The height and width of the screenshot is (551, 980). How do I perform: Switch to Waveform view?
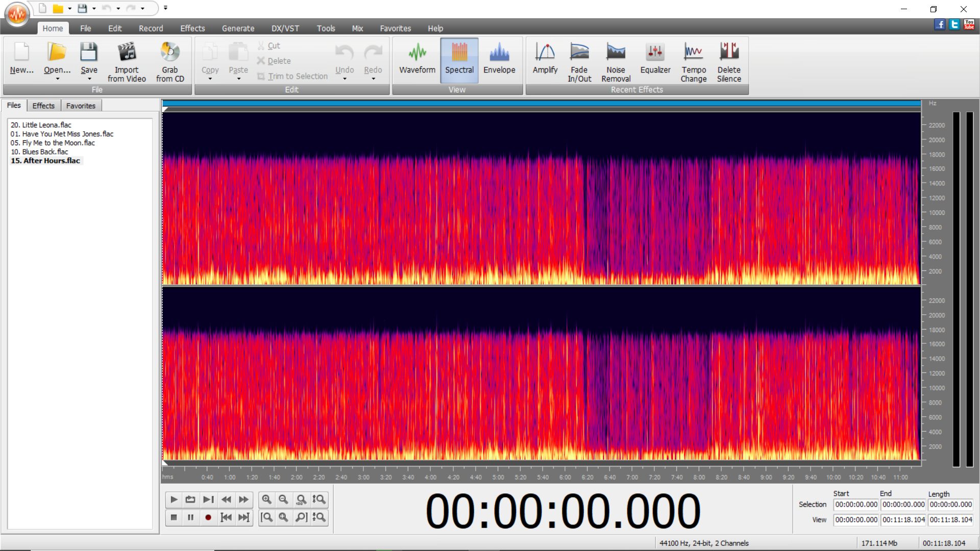[x=417, y=59]
